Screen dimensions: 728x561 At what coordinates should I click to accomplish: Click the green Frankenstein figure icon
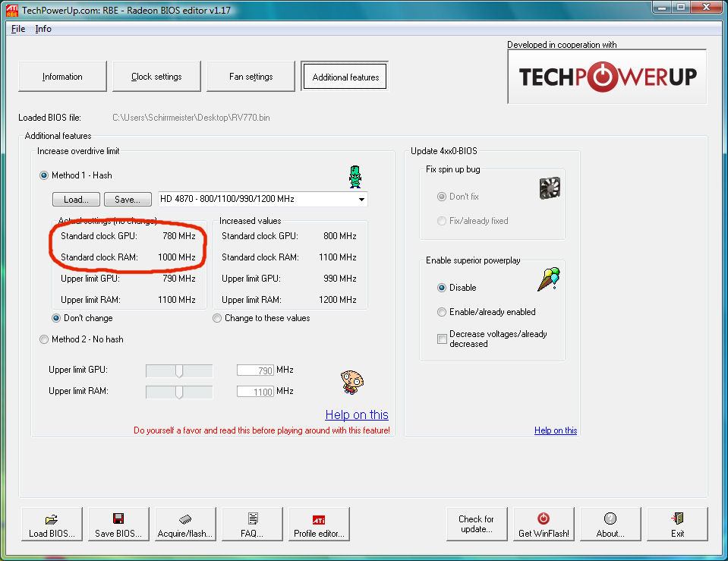[x=355, y=177]
